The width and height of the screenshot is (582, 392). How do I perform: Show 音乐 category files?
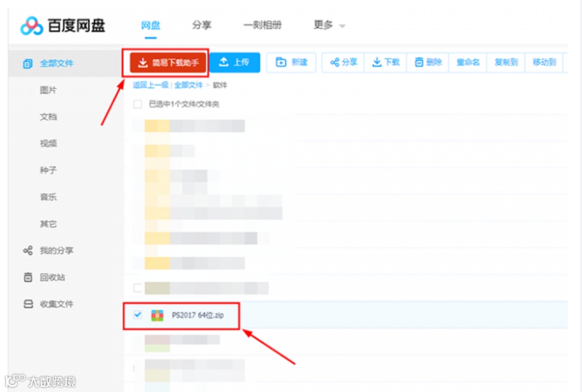click(x=48, y=197)
